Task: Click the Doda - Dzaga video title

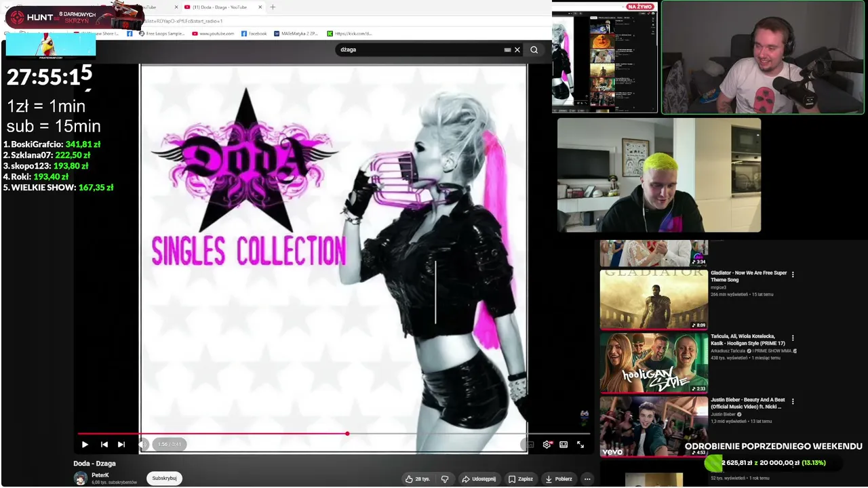Action: click(95, 464)
